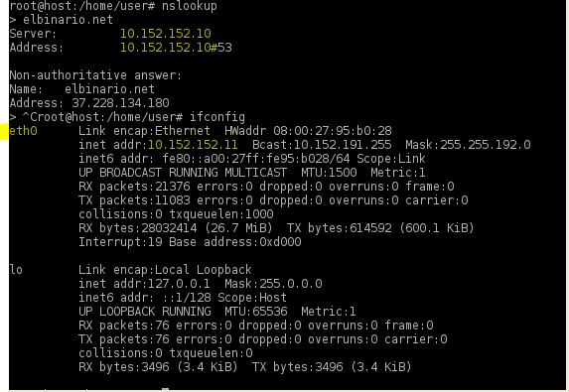Click the highlighted eth0 interface name
569x392 pixels.
(23, 131)
